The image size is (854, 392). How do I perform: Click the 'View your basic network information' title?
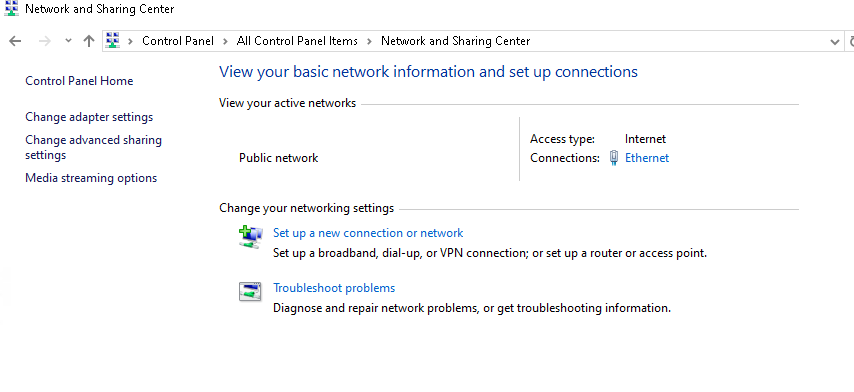[428, 72]
